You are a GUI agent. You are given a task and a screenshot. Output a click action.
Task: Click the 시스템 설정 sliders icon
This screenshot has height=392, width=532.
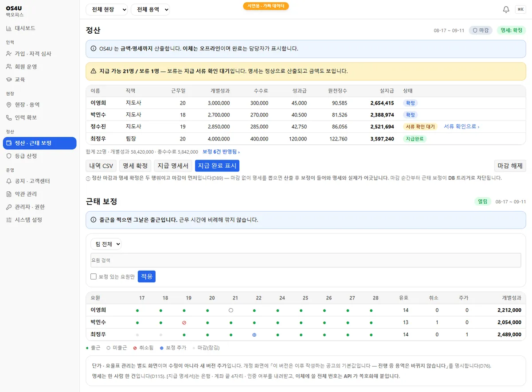pyautogui.click(x=9, y=220)
